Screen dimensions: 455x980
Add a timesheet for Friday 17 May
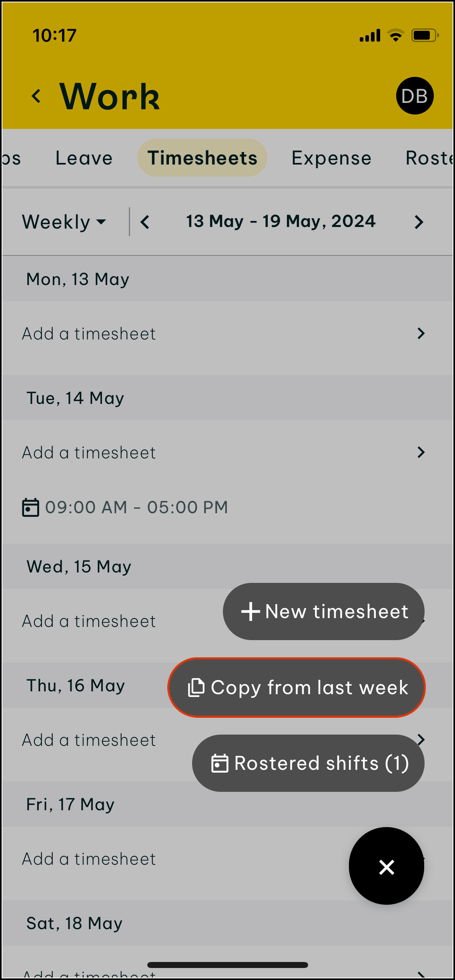89,859
